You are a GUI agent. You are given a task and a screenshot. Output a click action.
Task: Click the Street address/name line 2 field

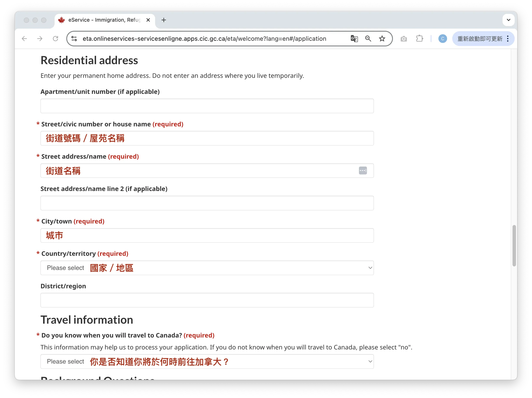click(207, 203)
